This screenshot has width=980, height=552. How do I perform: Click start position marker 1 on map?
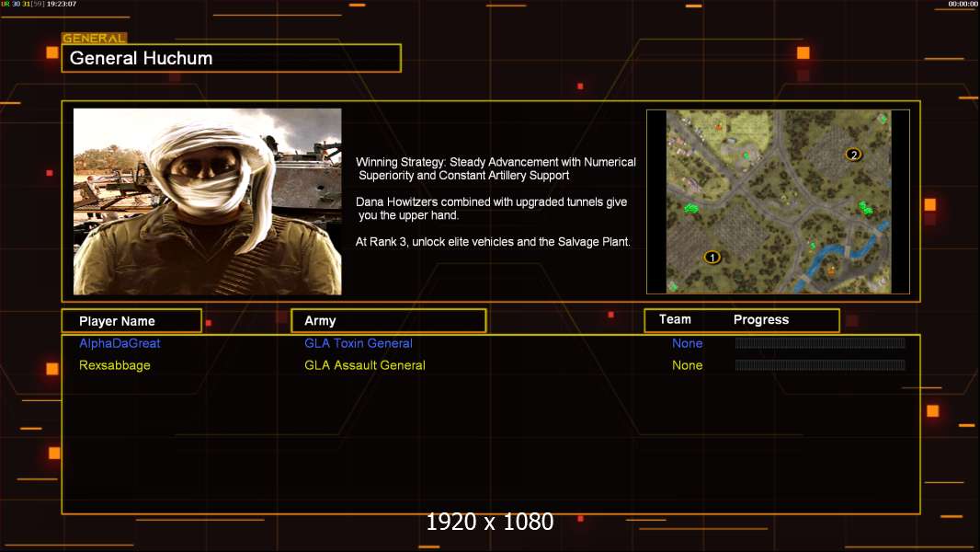click(711, 257)
